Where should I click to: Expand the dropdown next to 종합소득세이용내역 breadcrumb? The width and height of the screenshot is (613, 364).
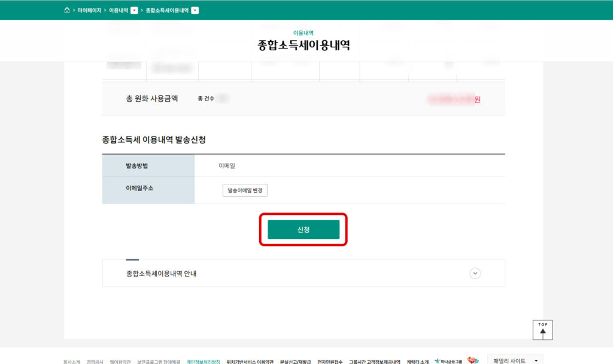[x=195, y=10]
